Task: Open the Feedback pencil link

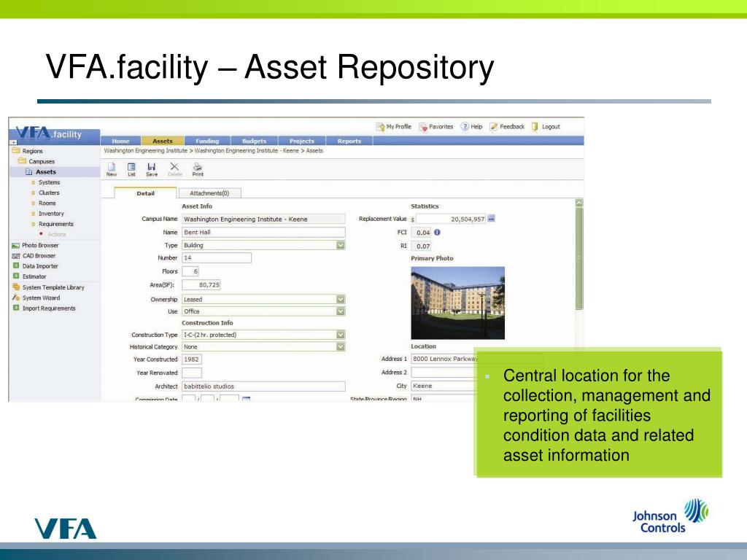Action: [x=507, y=127]
